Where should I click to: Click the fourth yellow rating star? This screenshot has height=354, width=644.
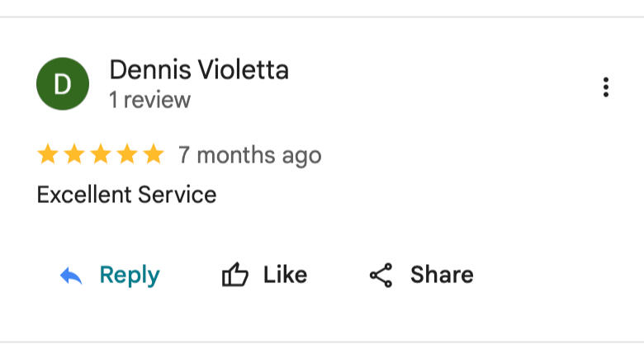pyautogui.click(x=127, y=154)
